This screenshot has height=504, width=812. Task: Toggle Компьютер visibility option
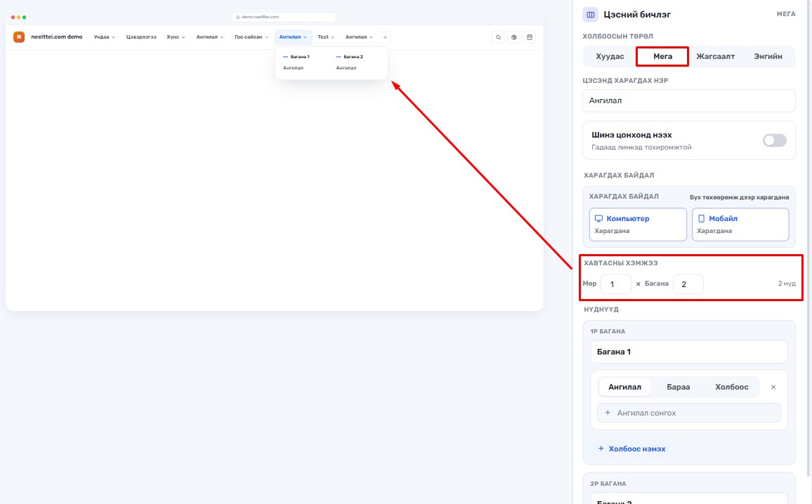click(x=638, y=225)
